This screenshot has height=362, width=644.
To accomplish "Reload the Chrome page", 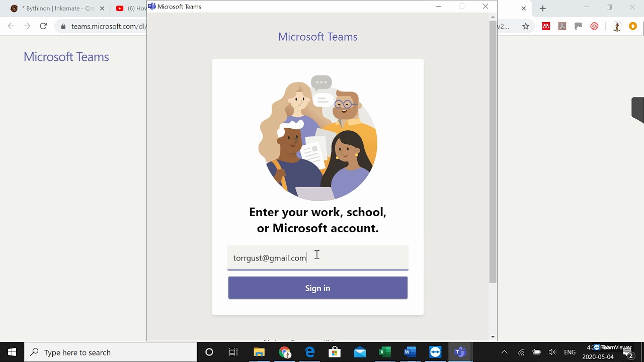I will (x=43, y=26).
